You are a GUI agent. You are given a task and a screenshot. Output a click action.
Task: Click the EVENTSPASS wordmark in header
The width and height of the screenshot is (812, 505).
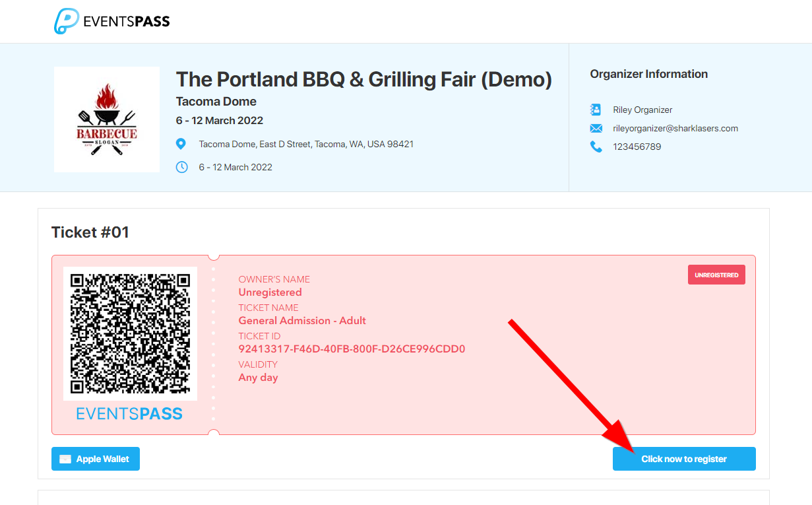coord(127,21)
